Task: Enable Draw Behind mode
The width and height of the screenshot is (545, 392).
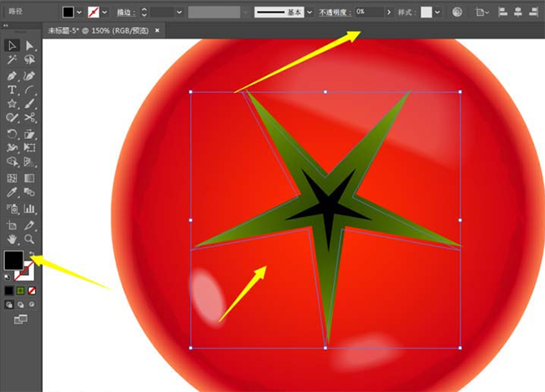Action: 20,305
